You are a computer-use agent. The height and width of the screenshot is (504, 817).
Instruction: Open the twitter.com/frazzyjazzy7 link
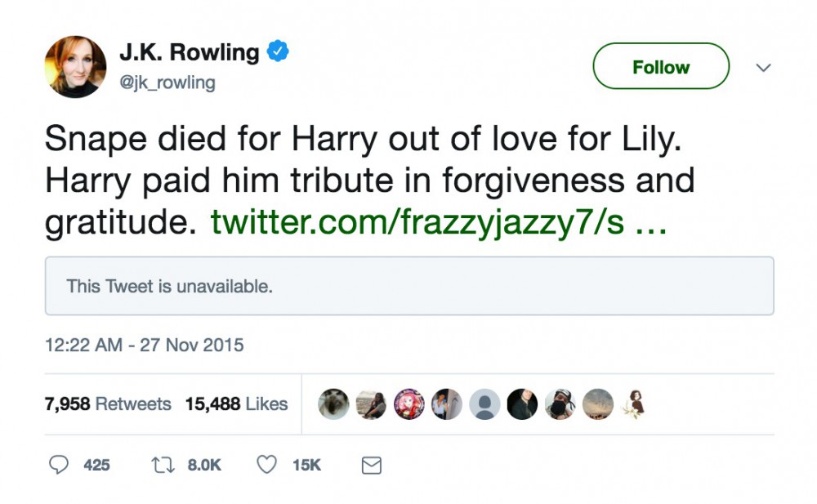(439, 223)
